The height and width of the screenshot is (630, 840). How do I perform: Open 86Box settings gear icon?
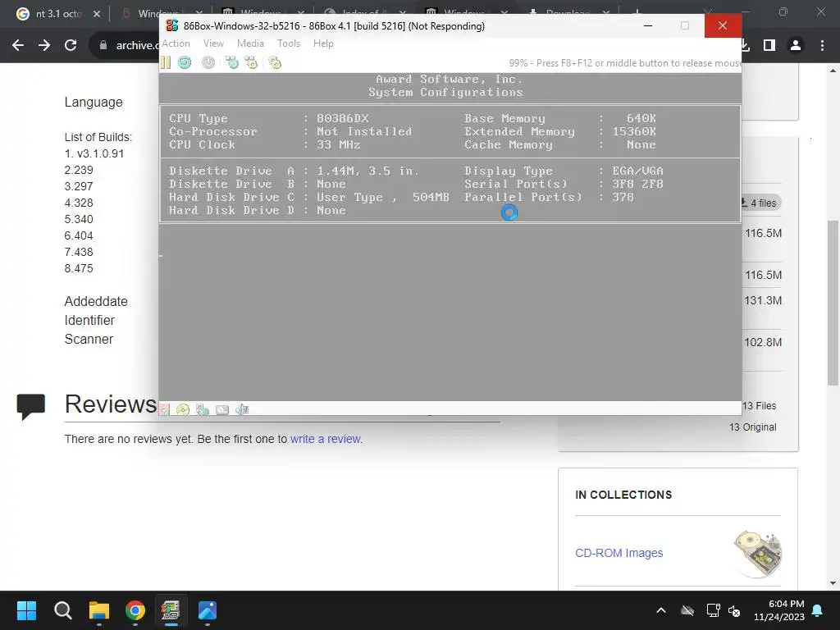point(275,62)
